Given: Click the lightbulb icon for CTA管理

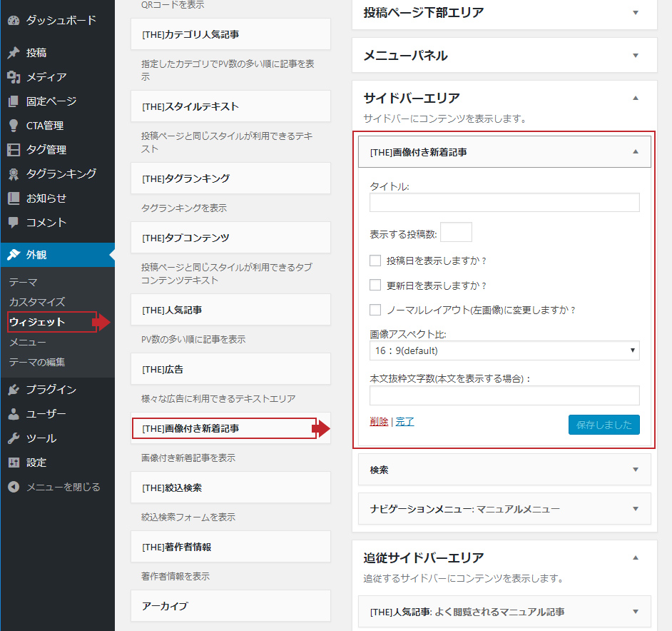Looking at the screenshot, I should [14, 126].
